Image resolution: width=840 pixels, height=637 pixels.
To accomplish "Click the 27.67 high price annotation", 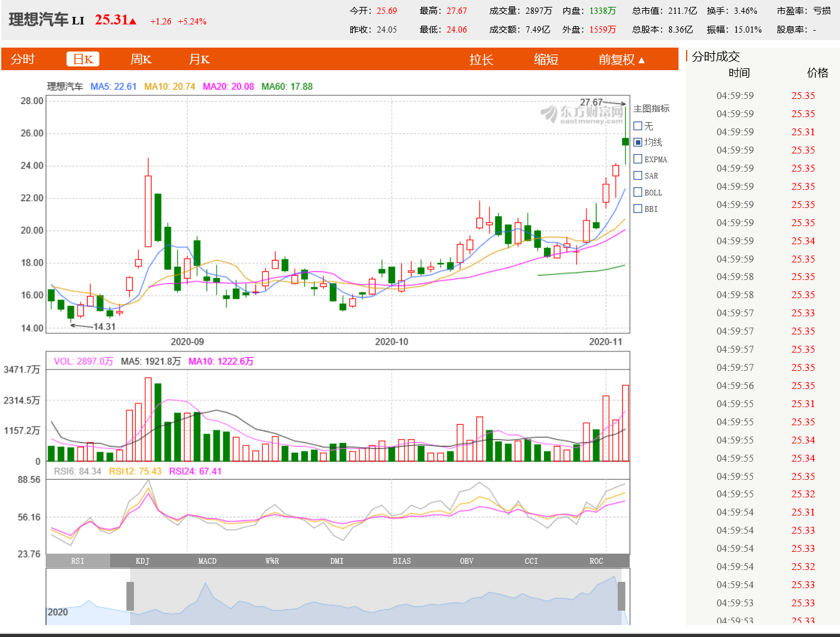I will (x=591, y=102).
